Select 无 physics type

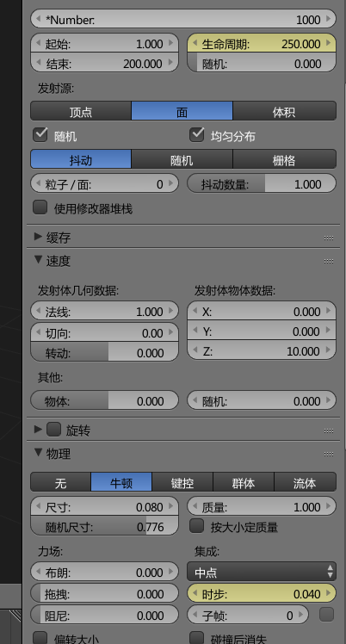pos(61,482)
